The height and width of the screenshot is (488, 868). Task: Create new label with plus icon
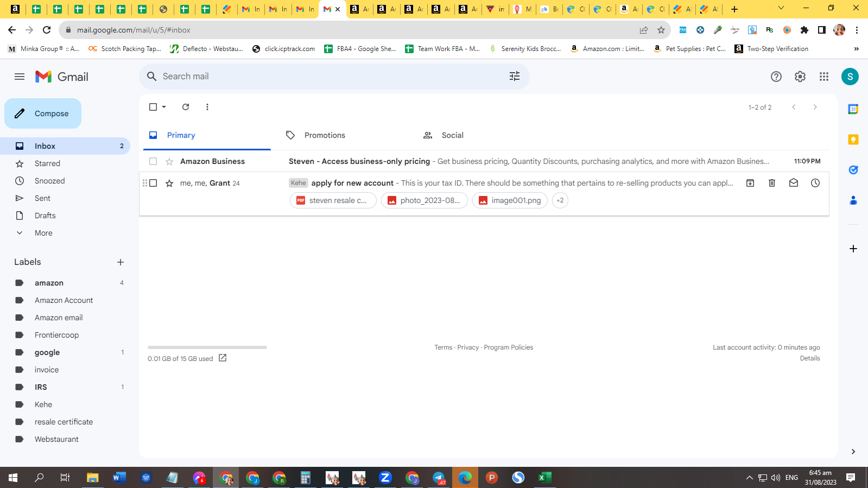pos(121,262)
